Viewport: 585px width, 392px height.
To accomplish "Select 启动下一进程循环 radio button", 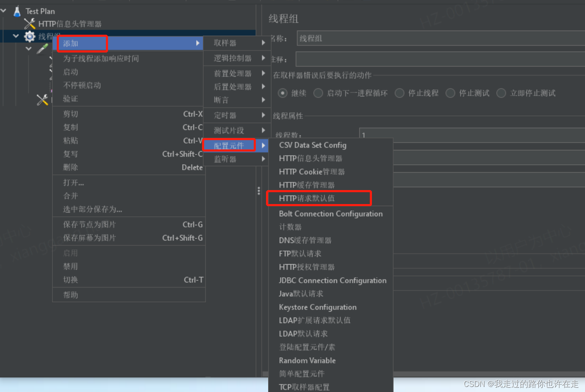I will [x=318, y=93].
